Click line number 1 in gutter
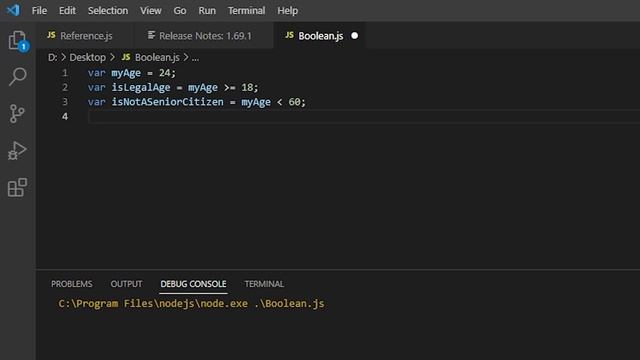The width and height of the screenshot is (640, 360). pyautogui.click(x=65, y=73)
